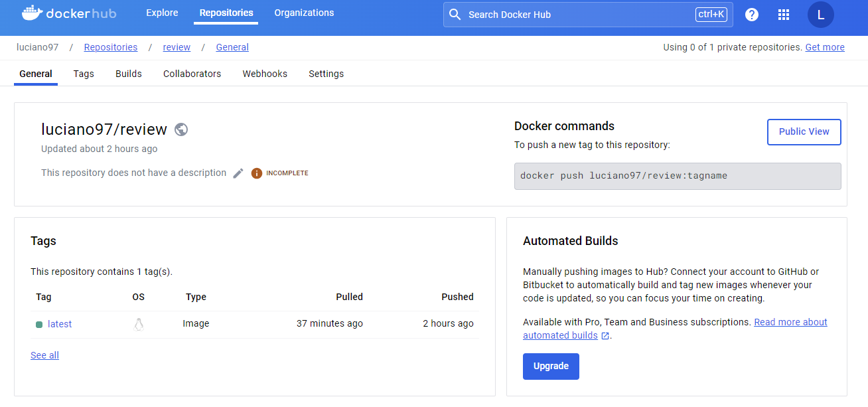Viewport: 868px width, 407px height.
Task: Switch to the Builds tab
Action: click(129, 74)
